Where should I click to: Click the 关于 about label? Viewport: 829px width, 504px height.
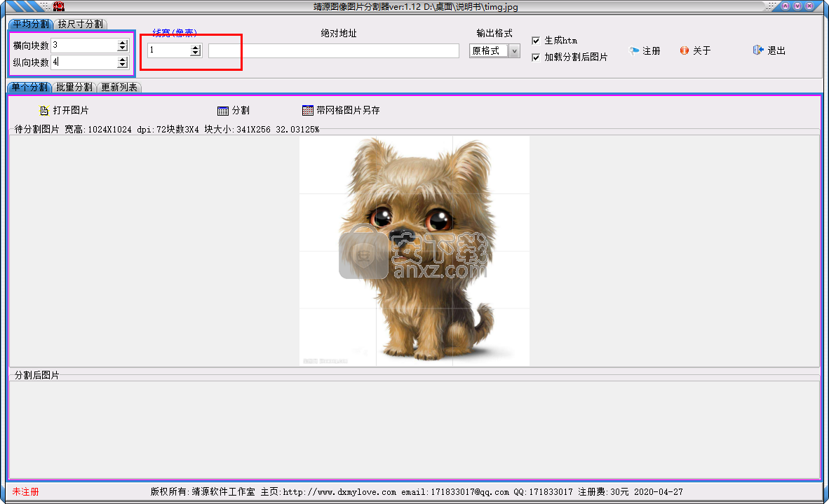click(x=701, y=50)
